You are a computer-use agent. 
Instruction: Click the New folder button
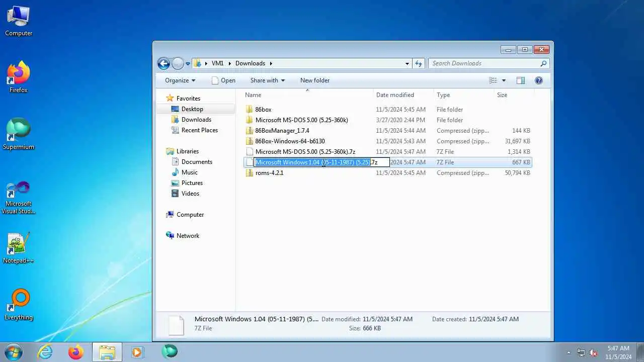pyautogui.click(x=315, y=80)
